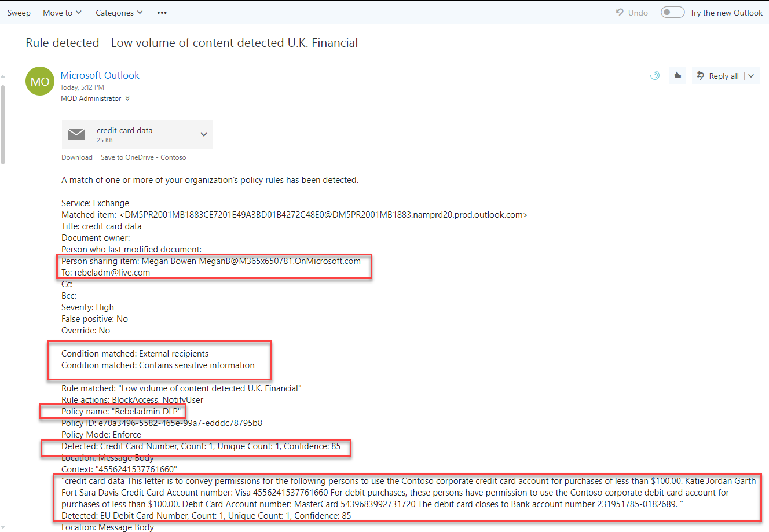The height and width of the screenshot is (532, 769).
Task: Click the 'A match of one or more' sentence
Action: point(210,180)
